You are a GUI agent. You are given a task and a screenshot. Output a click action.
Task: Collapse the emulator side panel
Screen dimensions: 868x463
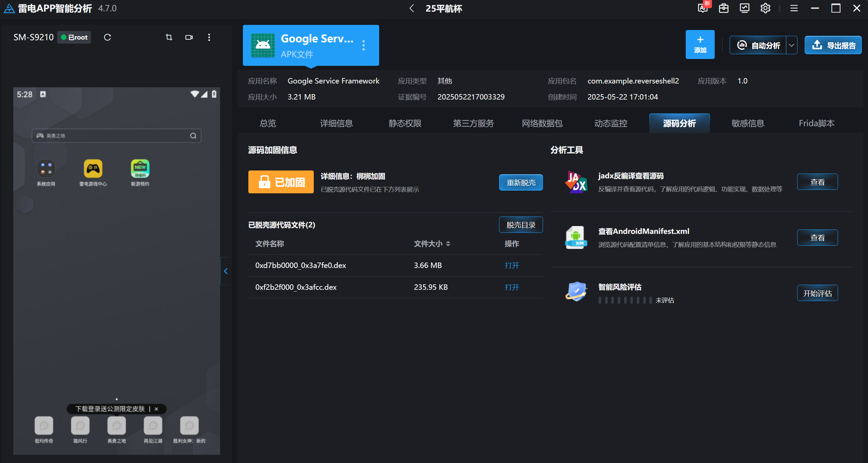click(x=226, y=271)
